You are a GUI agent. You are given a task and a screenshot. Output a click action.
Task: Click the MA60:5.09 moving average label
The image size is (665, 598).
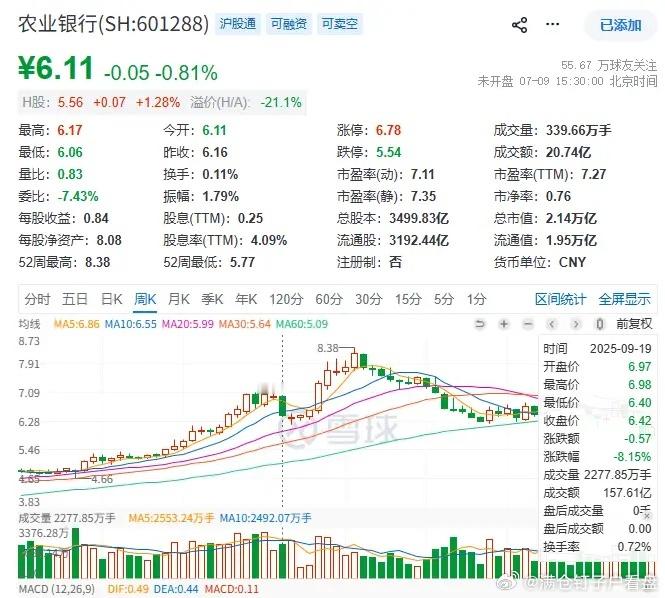tap(302, 324)
